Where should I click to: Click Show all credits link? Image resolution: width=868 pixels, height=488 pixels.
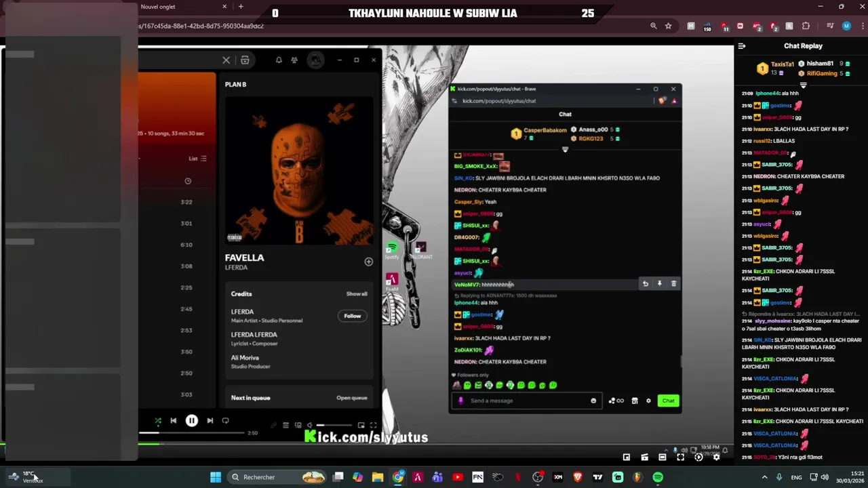tap(357, 294)
